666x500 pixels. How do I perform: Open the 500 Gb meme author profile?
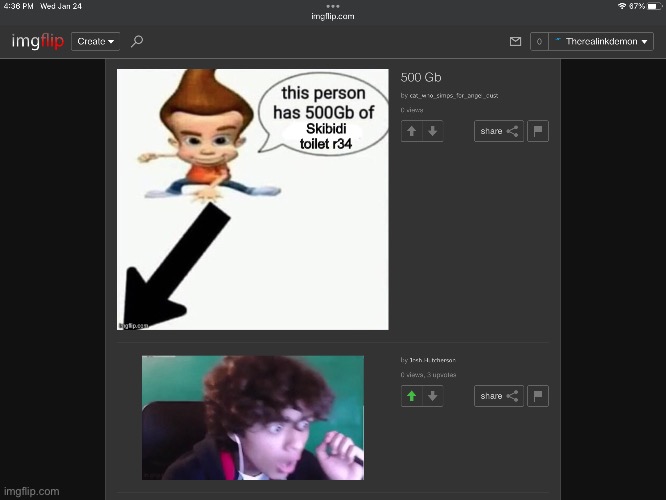(454, 96)
